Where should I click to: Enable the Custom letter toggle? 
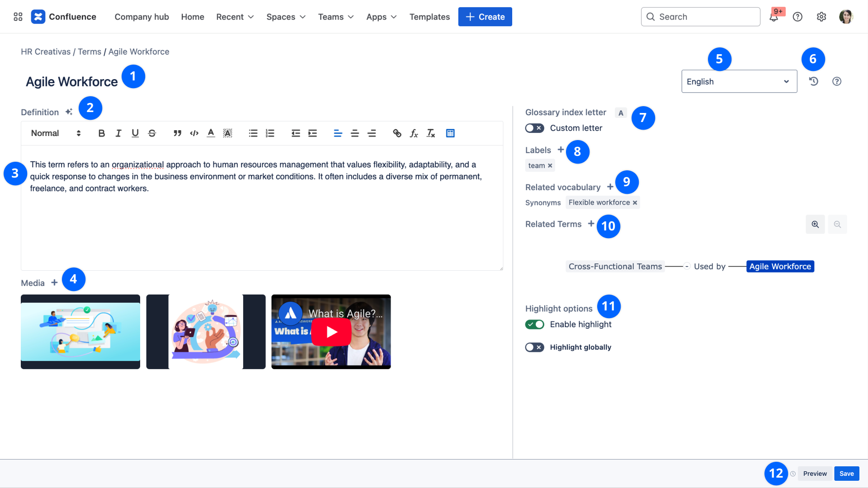click(x=534, y=128)
